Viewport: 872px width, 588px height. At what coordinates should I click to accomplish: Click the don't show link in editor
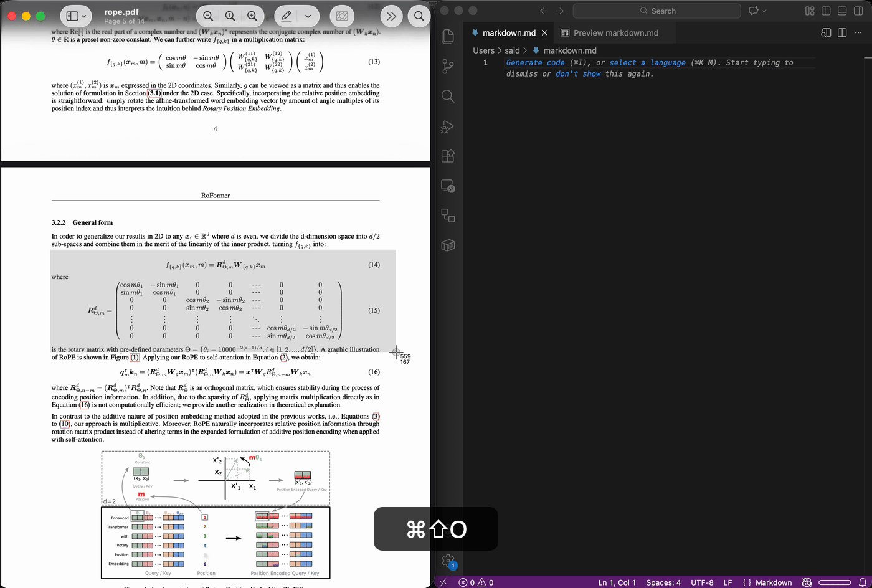point(578,73)
